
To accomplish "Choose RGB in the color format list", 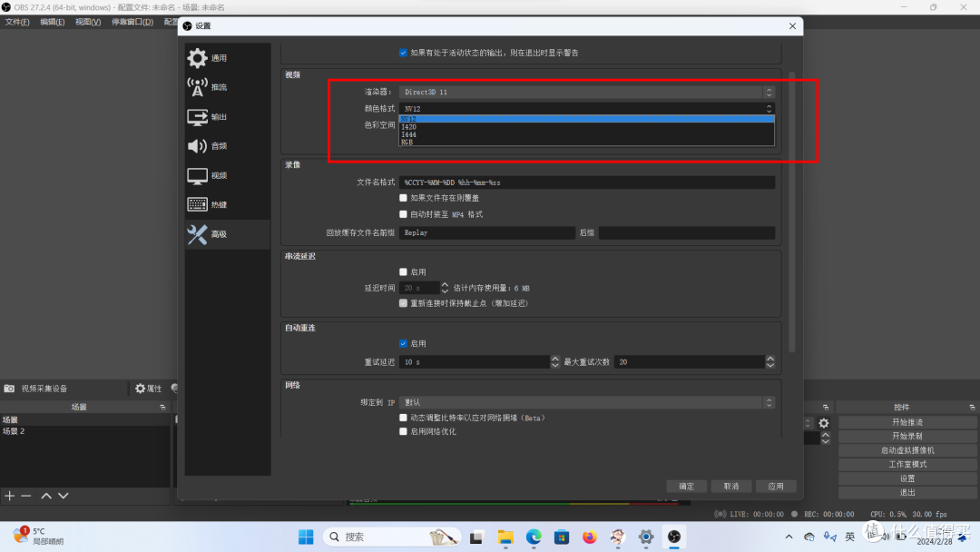I will coord(587,142).
